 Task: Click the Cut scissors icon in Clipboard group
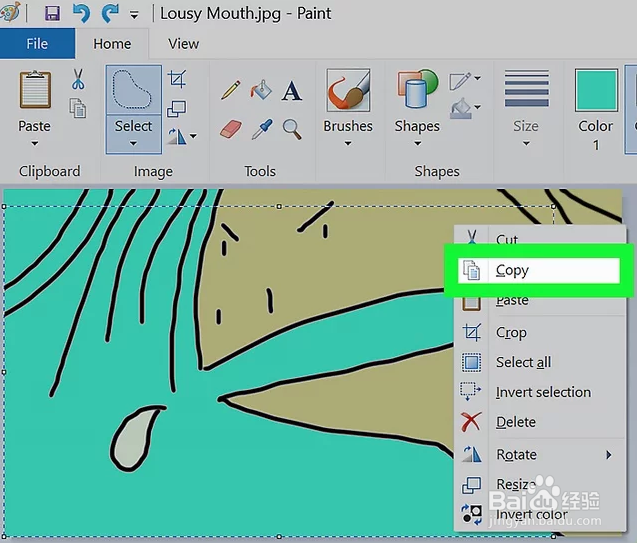tap(78, 79)
